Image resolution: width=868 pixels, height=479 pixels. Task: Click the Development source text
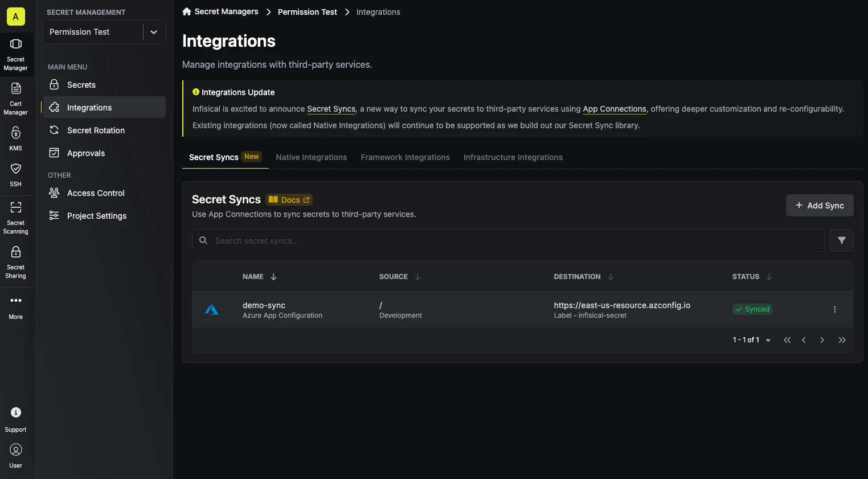point(400,316)
